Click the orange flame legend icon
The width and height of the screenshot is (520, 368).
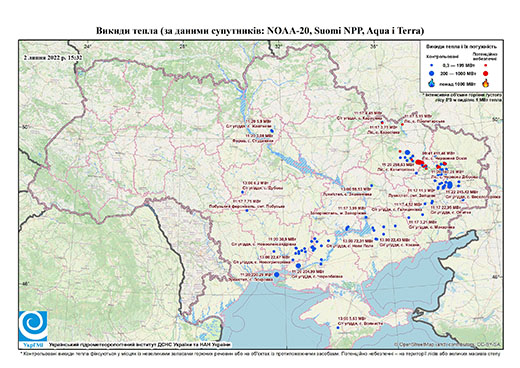tap(485, 83)
